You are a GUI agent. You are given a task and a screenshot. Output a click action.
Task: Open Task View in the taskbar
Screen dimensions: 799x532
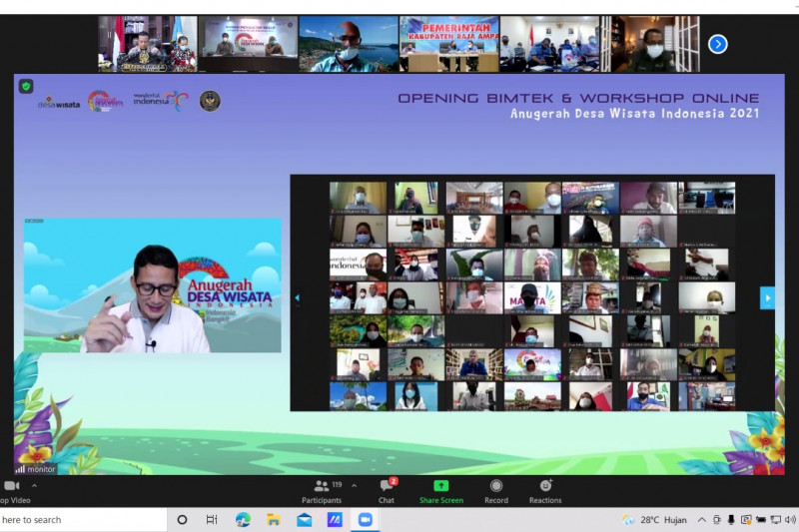click(x=212, y=520)
